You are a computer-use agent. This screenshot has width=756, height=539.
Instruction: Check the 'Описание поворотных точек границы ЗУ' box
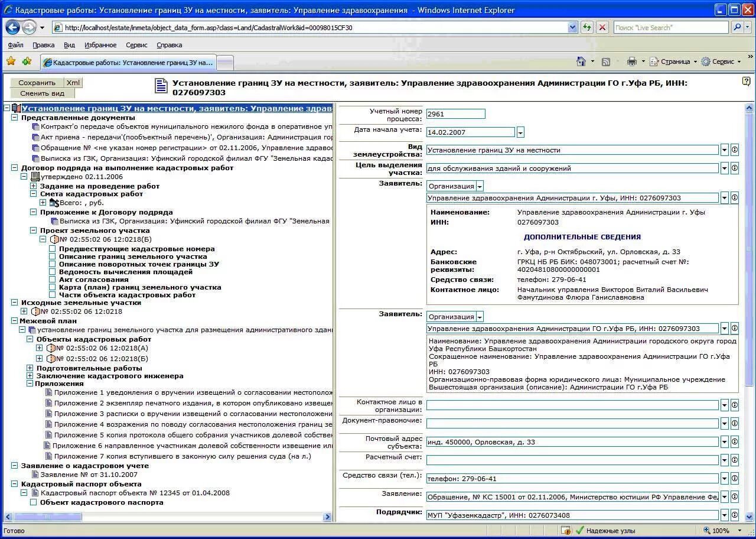[x=53, y=264]
